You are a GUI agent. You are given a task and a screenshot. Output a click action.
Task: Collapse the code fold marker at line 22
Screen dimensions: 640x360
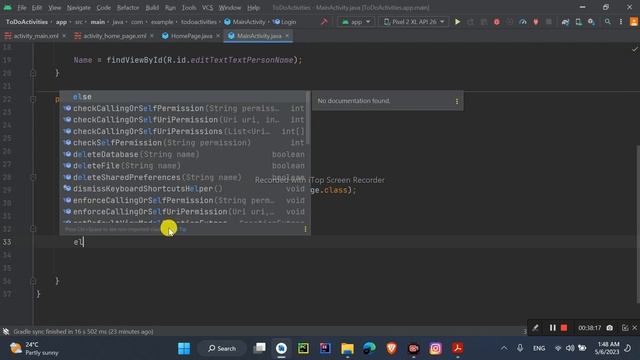pos(33,99)
